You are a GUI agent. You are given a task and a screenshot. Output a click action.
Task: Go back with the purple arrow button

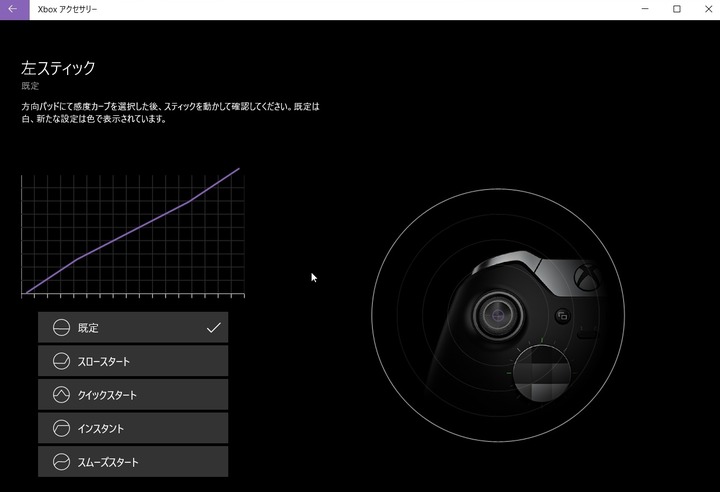[14, 10]
